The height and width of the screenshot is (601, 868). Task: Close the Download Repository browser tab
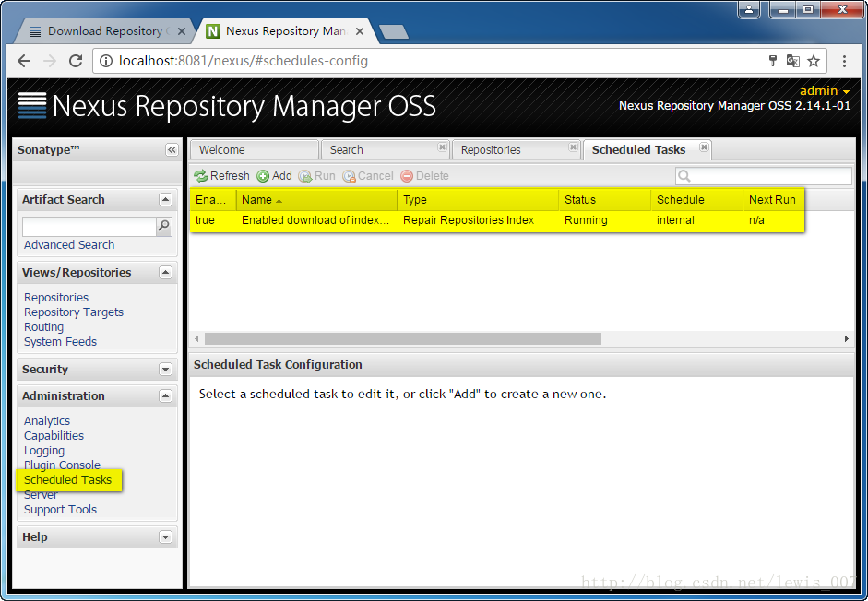tap(181, 31)
